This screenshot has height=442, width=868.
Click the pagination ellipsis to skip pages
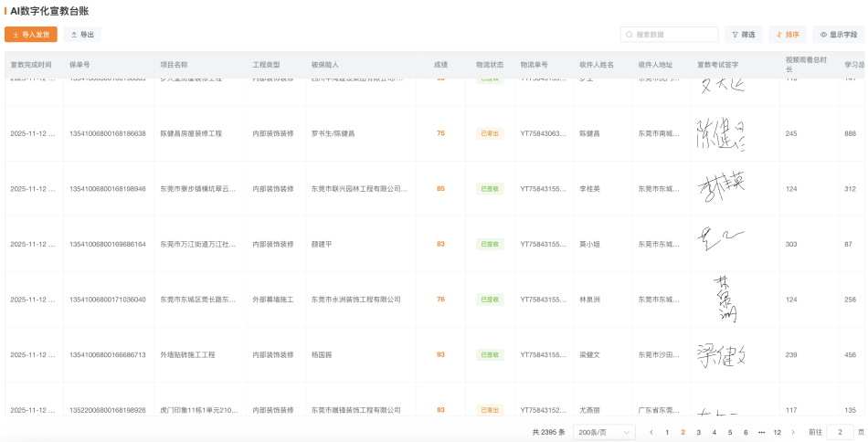762,432
